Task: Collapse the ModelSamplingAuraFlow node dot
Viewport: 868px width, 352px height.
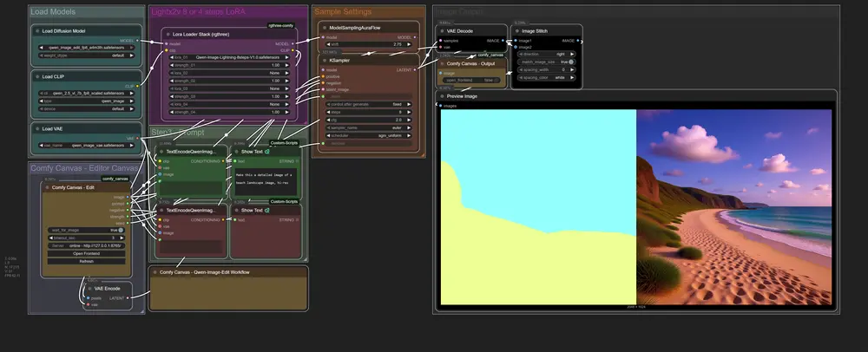Action: [325, 28]
